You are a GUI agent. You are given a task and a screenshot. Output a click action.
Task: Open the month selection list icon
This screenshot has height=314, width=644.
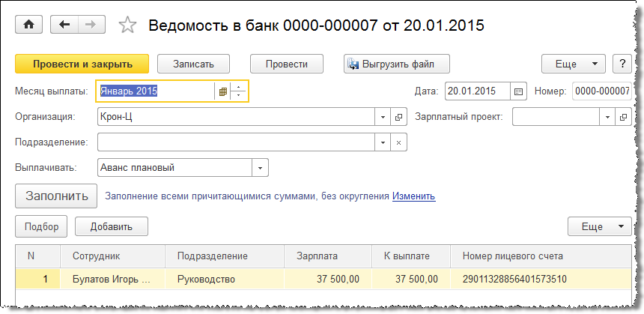[222, 91]
